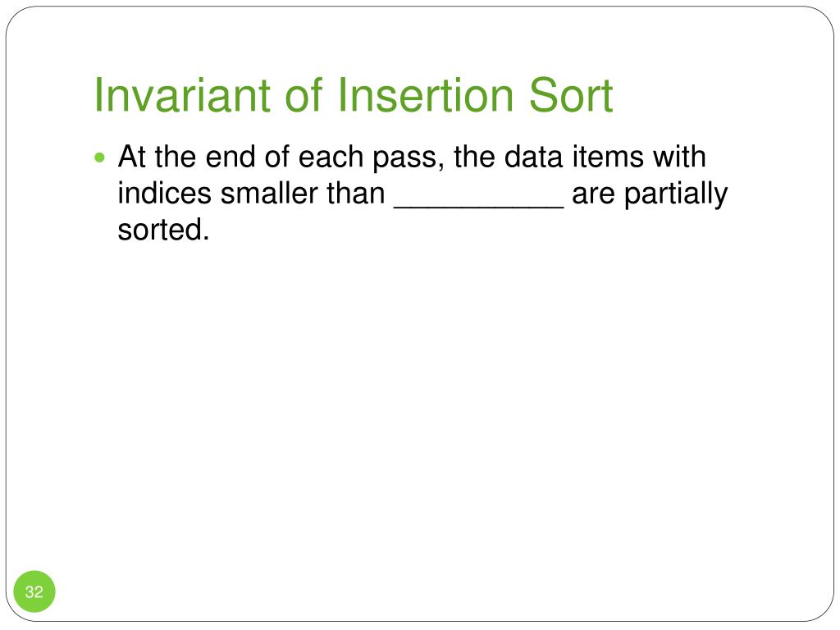Click the phrase are partially
Screen dimensions: 840x630
650,194
